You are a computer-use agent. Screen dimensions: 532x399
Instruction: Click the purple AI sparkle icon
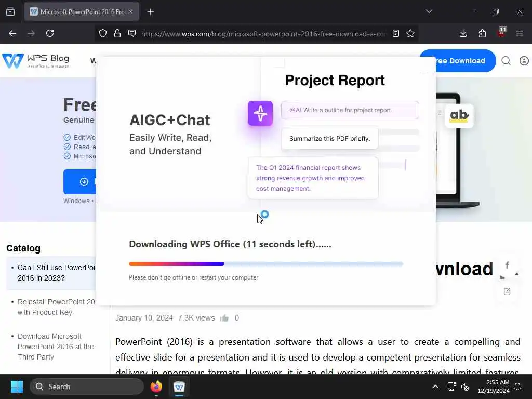tap(260, 113)
